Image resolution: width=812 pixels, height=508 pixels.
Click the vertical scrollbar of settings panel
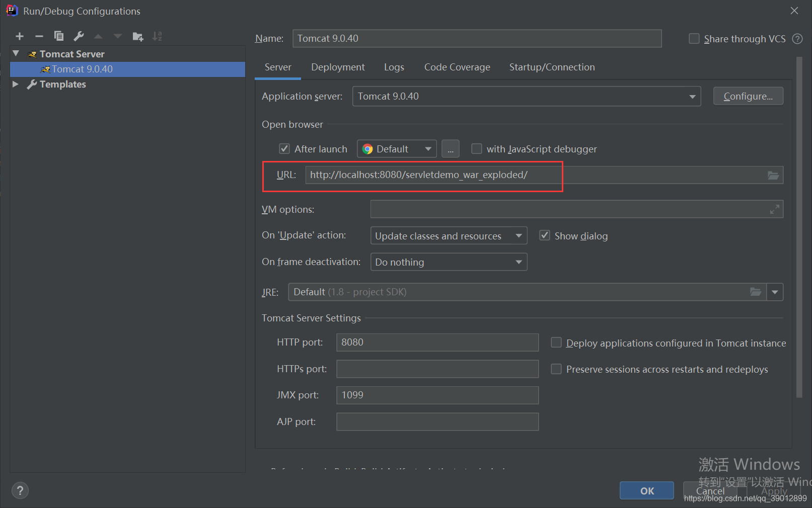(x=799, y=226)
